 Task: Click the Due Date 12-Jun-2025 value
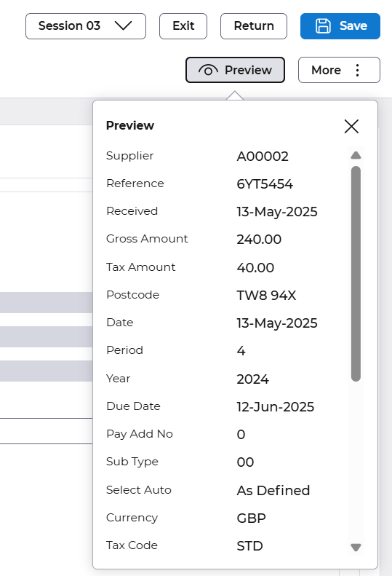(x=276, y=407)
